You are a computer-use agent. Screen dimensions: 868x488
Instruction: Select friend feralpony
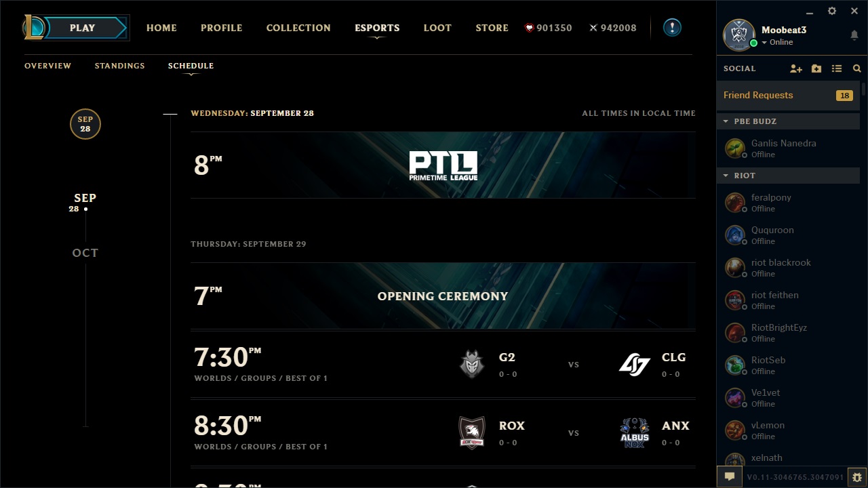[788, 203]
